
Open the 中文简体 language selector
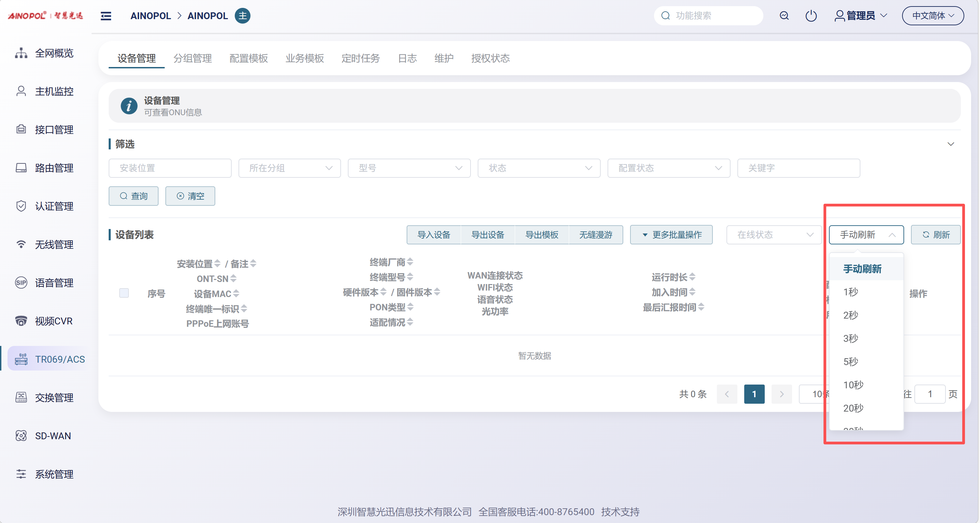(x=933, y=16)
